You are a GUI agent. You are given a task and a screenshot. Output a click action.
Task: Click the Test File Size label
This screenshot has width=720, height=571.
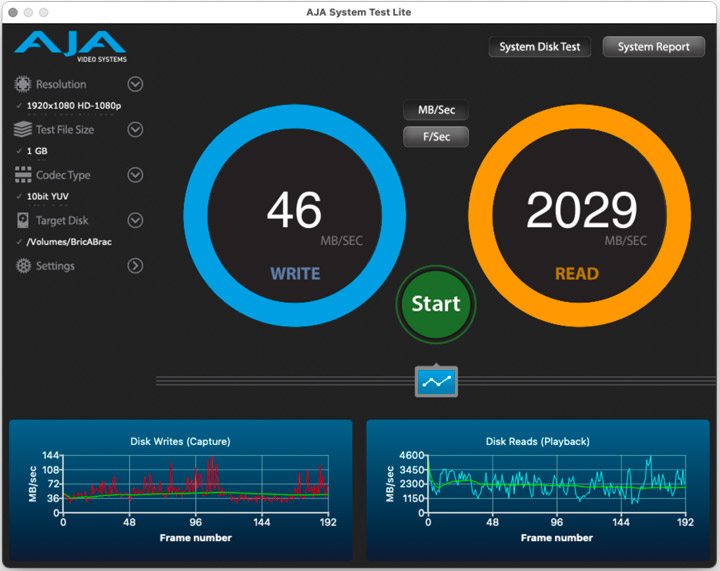[65, 130]
